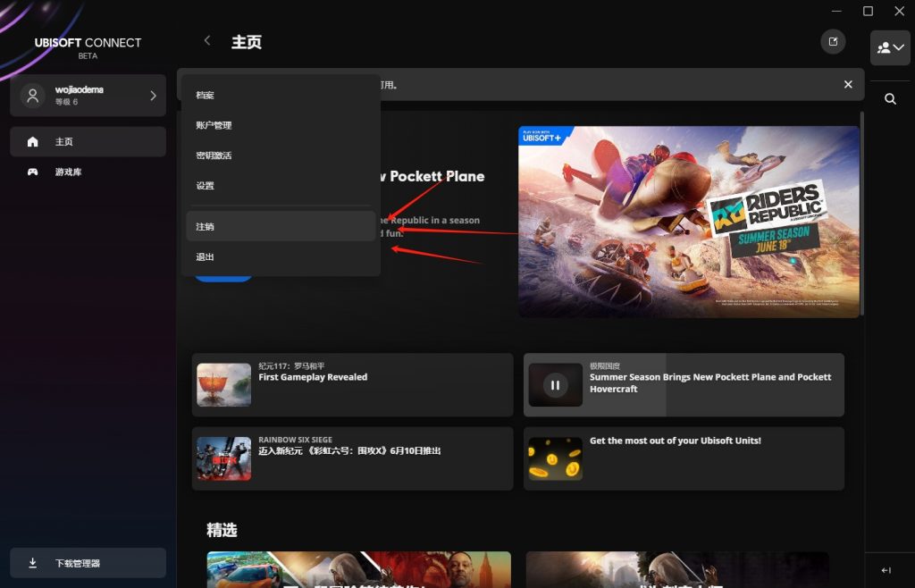Click the main page vertical scrollbar
The height and width of the screenshot is (588, 915).
pos(862,213)
